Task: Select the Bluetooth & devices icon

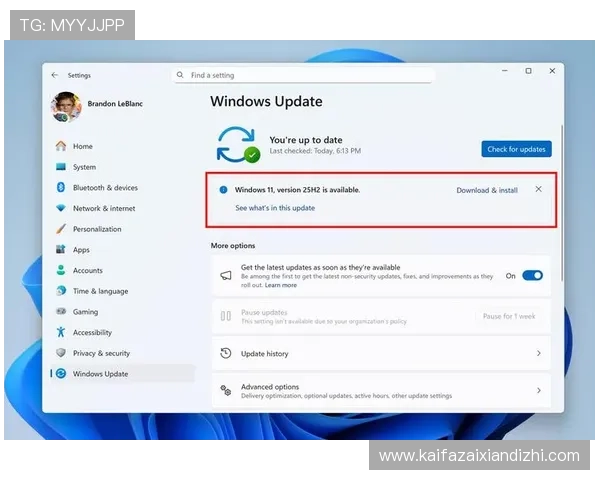Action: (61, 187)
